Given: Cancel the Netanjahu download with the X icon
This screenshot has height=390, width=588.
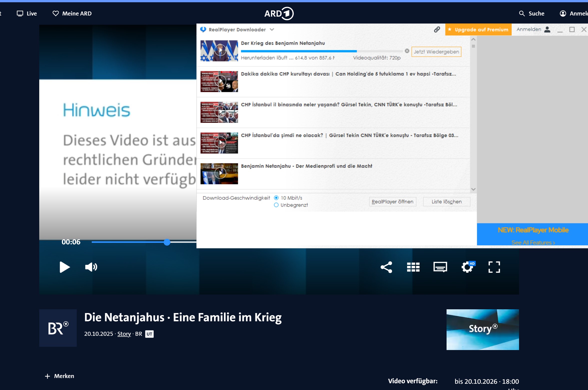Looking at the screenshot, I should coord(407,51).
